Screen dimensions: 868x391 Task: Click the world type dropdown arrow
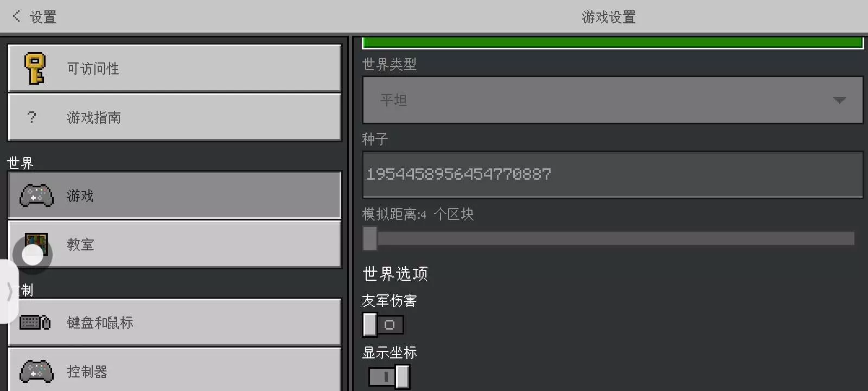click(x=839, y=100)
